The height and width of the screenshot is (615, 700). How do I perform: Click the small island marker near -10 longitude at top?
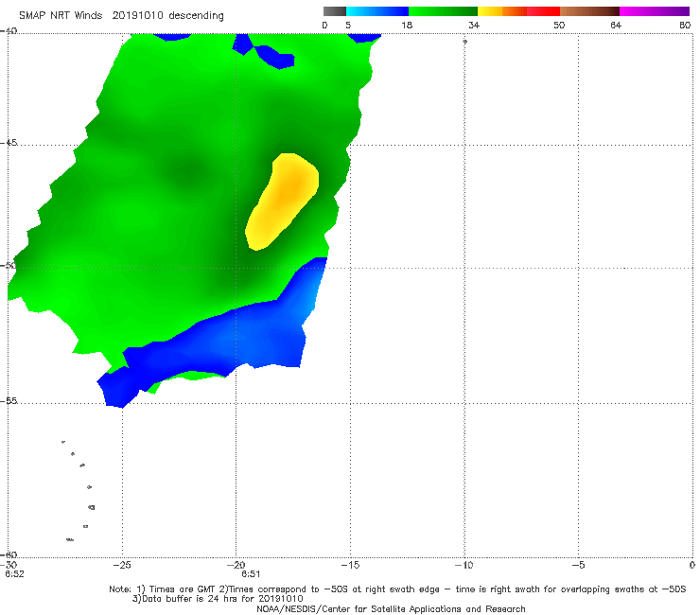click(464, 42)
